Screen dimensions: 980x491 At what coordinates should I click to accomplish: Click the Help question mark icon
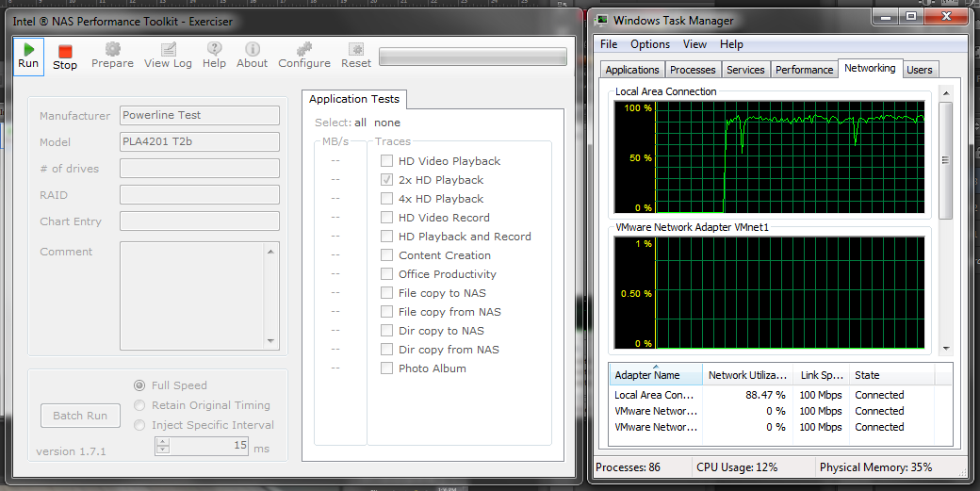coord(215,49)
